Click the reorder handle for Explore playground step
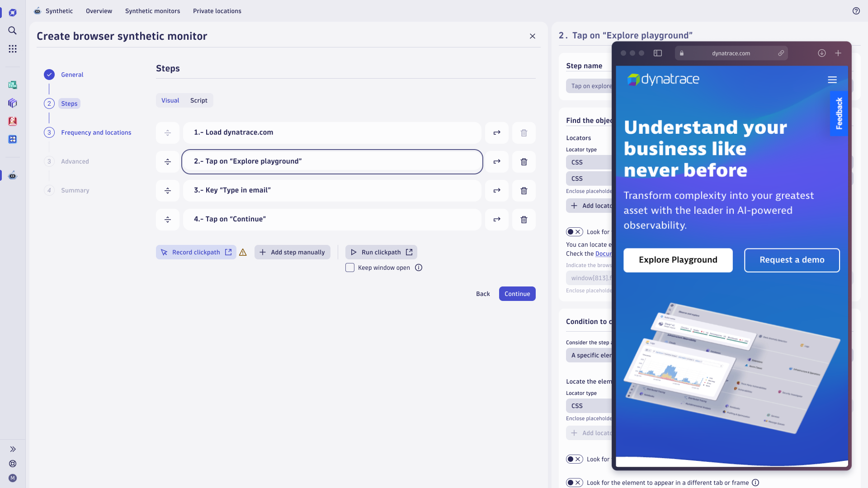The width and height of the screenshot is (868, 488). (168, 162)
